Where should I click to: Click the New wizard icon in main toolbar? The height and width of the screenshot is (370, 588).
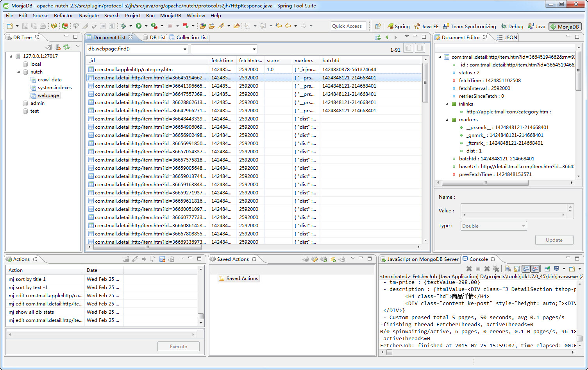pos(10,26)
